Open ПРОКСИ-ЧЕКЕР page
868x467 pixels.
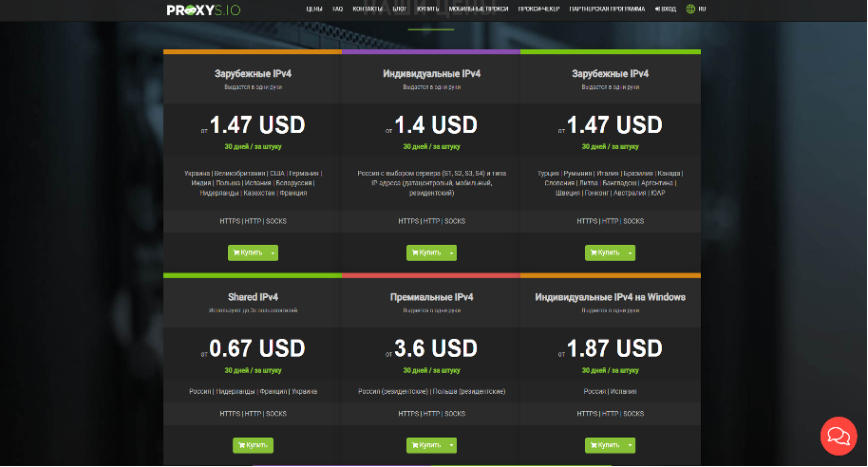[538, 9]
